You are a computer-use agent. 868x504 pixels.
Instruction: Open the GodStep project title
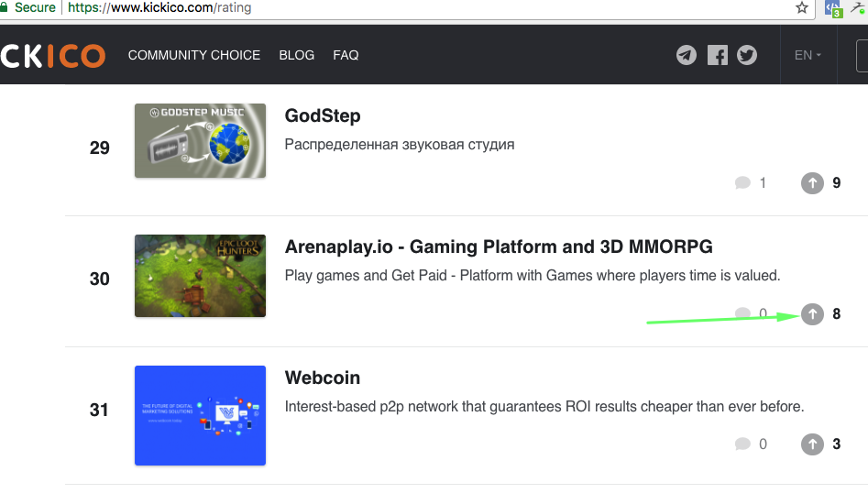coord(323,116)
